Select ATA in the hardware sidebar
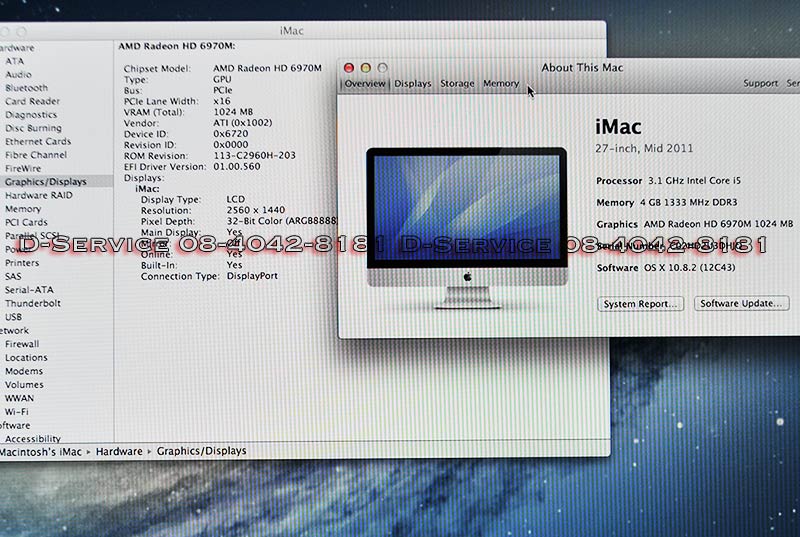 click(14, 61)
